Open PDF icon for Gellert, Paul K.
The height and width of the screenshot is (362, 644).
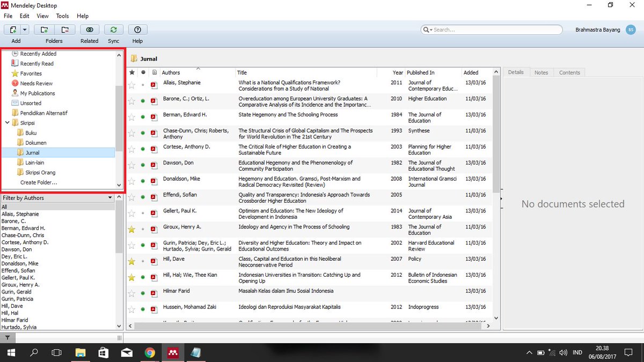pyautogui.click(x=153, y=213)
